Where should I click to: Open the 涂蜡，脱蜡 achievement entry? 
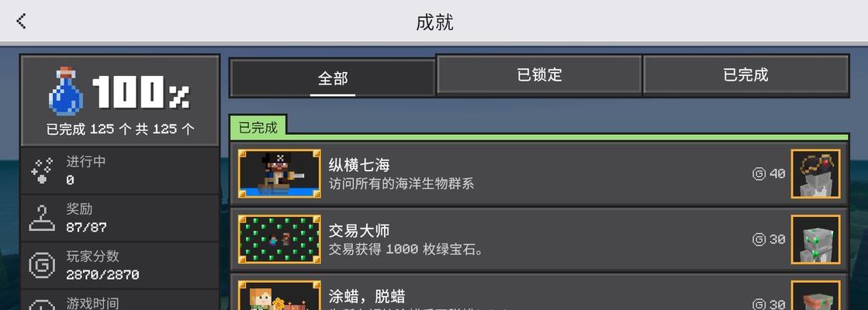coord(539,291)
